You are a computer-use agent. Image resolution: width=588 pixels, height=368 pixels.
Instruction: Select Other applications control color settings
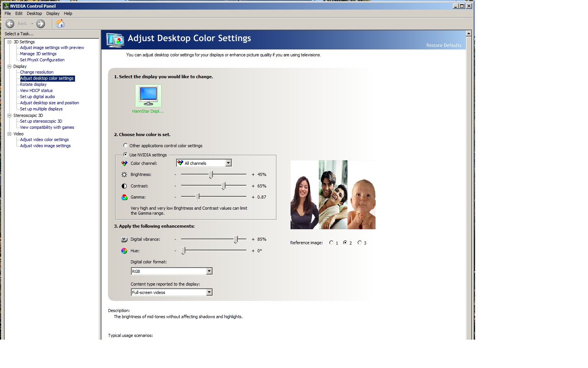tap(125, 145)
